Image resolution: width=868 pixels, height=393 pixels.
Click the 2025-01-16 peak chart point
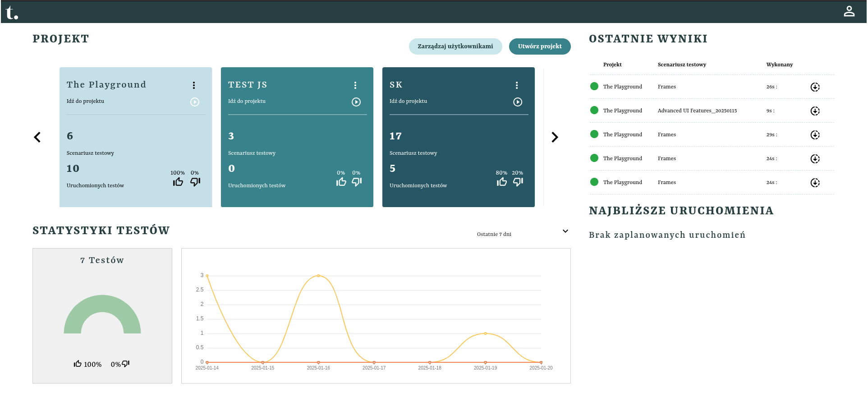(318, 276)
